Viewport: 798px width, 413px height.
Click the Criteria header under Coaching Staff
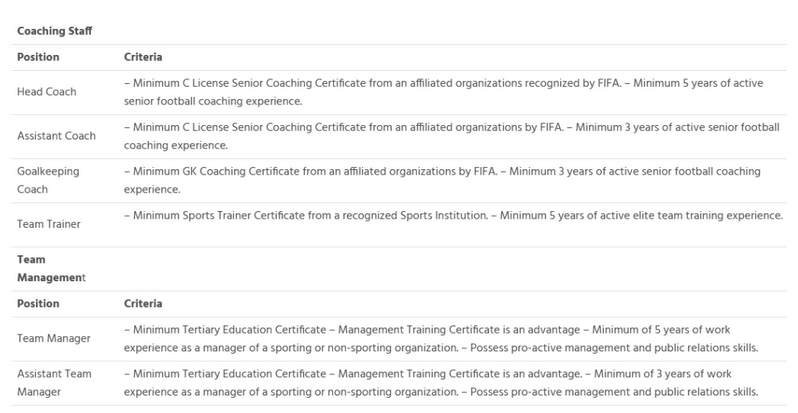[x=143, y=56]
